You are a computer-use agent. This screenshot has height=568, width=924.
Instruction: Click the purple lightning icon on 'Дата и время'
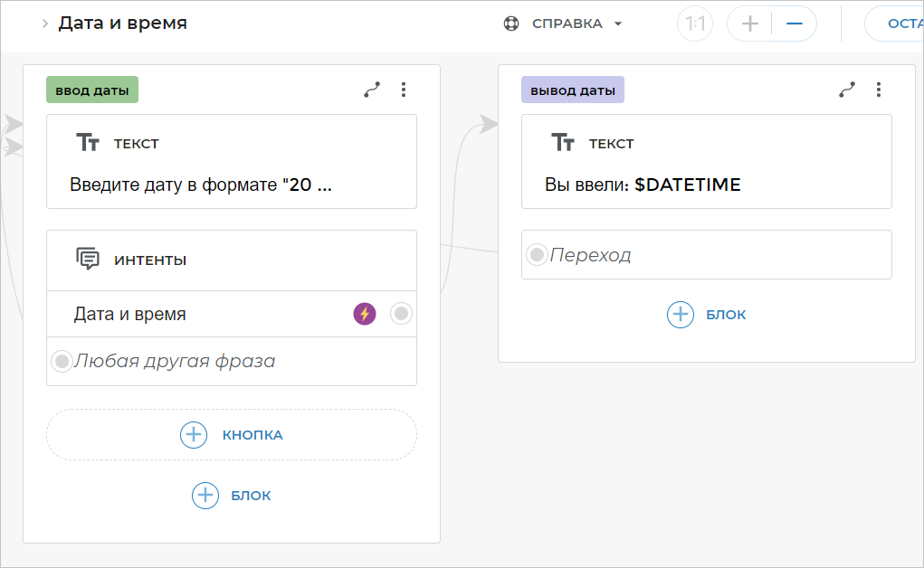[364, 314]
